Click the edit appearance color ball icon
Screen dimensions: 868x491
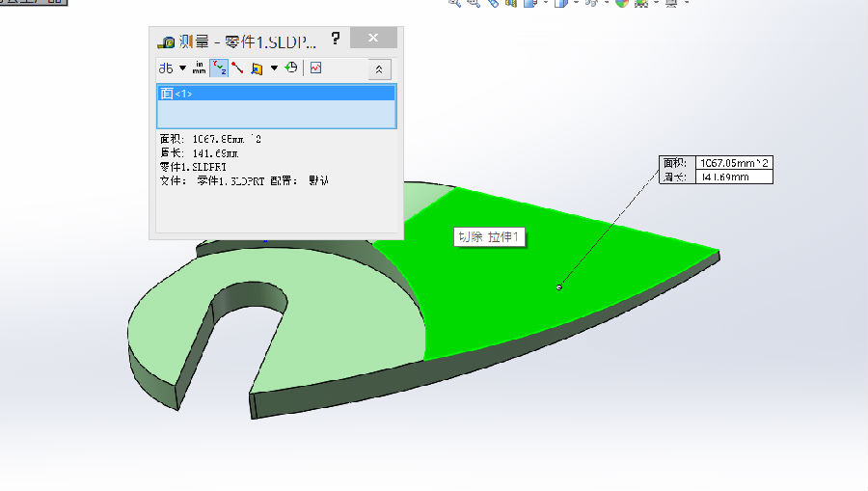622,3
